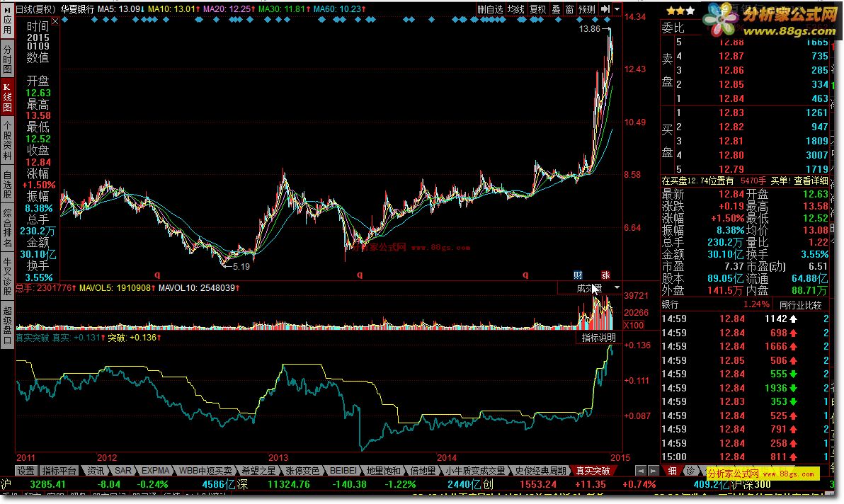
Task: Click 财 marker icon on chart
Action: (x=578, y=275)
